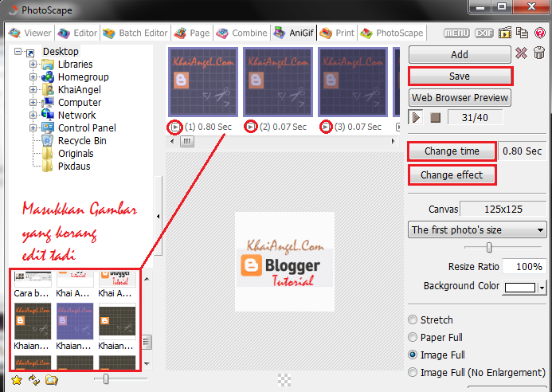Click the Resize Ratio 100% field
Image resolution: width=552 pixels, height=392 pixels.
(x=524, y=267)
